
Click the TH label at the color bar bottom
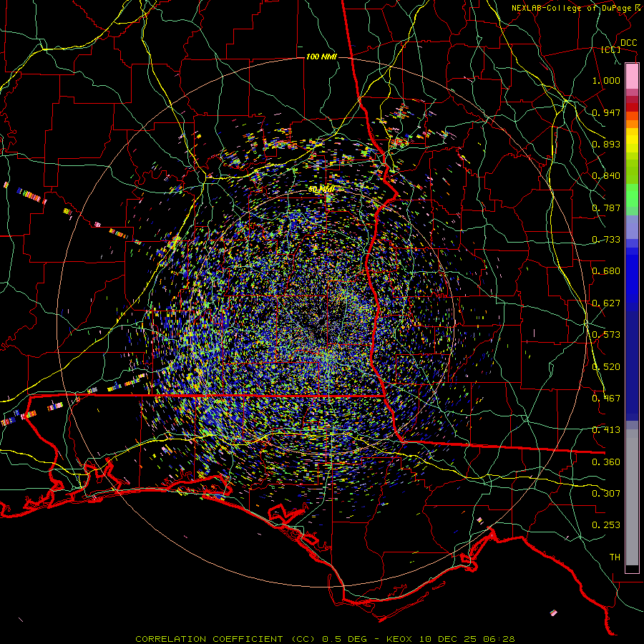615,557
